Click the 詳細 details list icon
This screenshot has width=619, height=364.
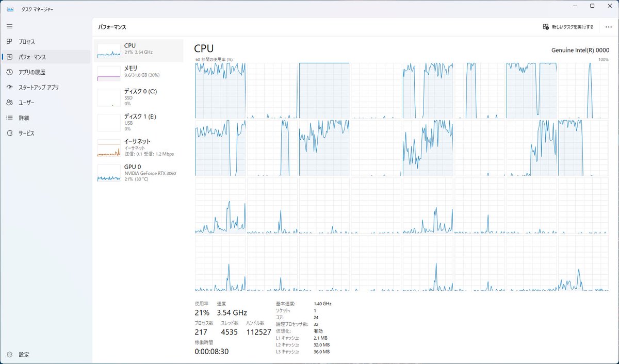pos(10,118)
